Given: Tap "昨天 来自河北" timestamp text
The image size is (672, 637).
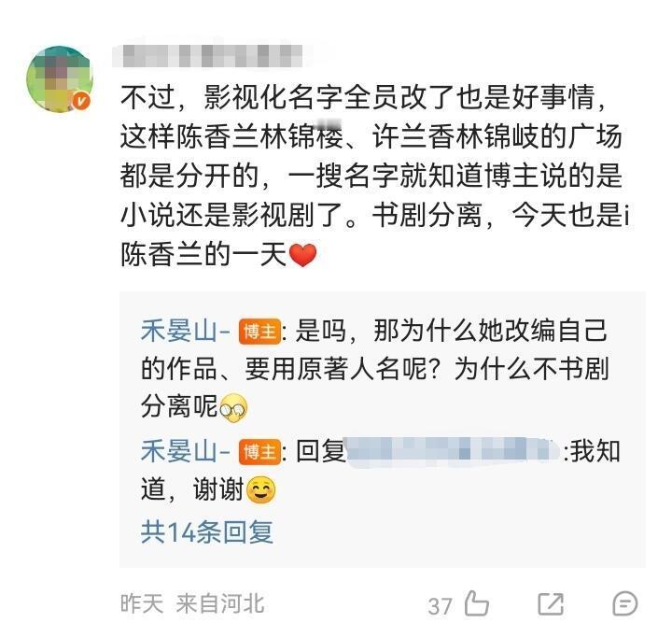Looking at the screenshot, I should click(192, 604).
